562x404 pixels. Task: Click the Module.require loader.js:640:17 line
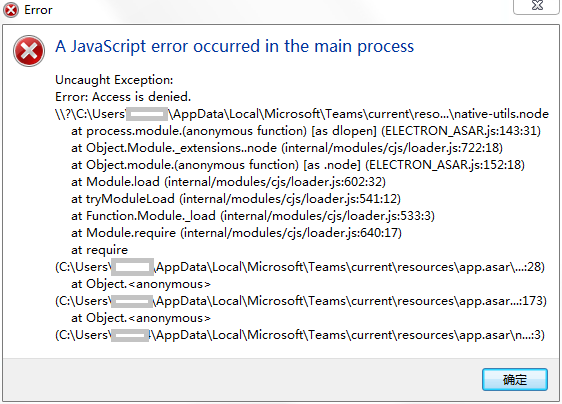click(236, 233)
